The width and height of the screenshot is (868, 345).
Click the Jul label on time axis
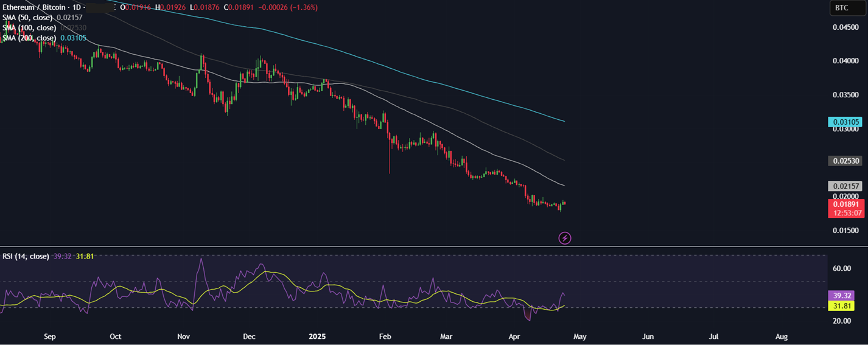714,336
